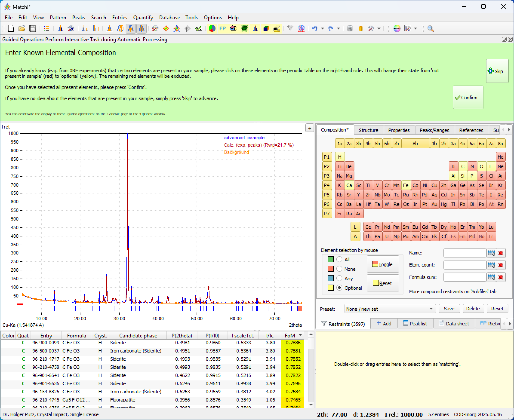Open the Quantify menu

pos(143,18)
